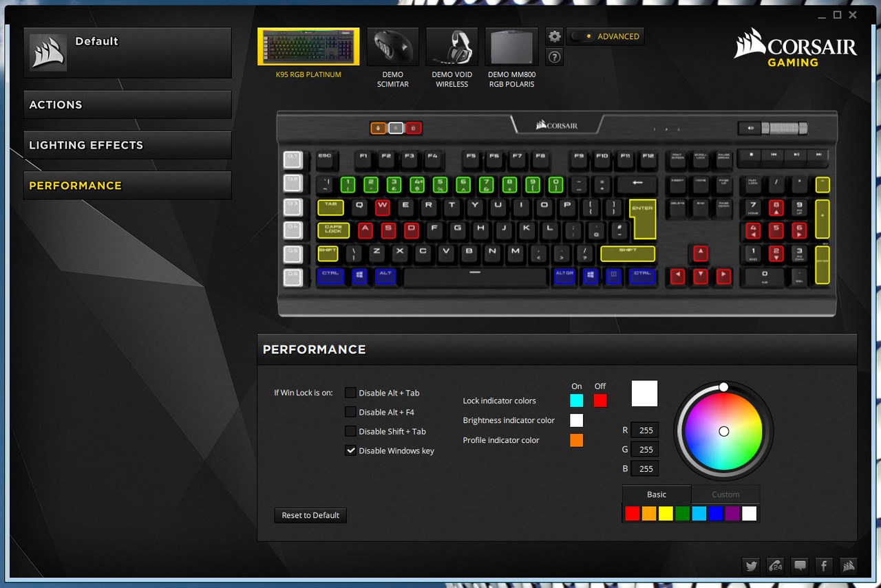Click the Esc key on keyboard image
Viewport: 881px width, 588px height.
click(325, 160)
